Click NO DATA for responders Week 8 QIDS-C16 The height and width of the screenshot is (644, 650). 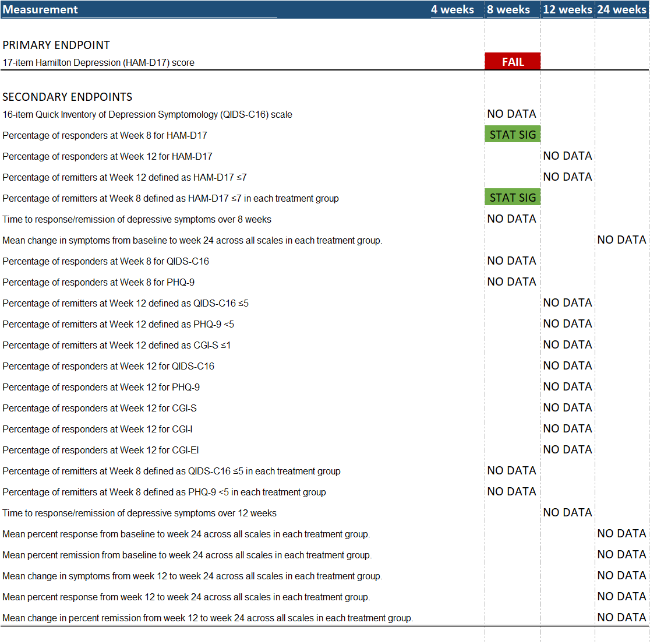[511, 261]
